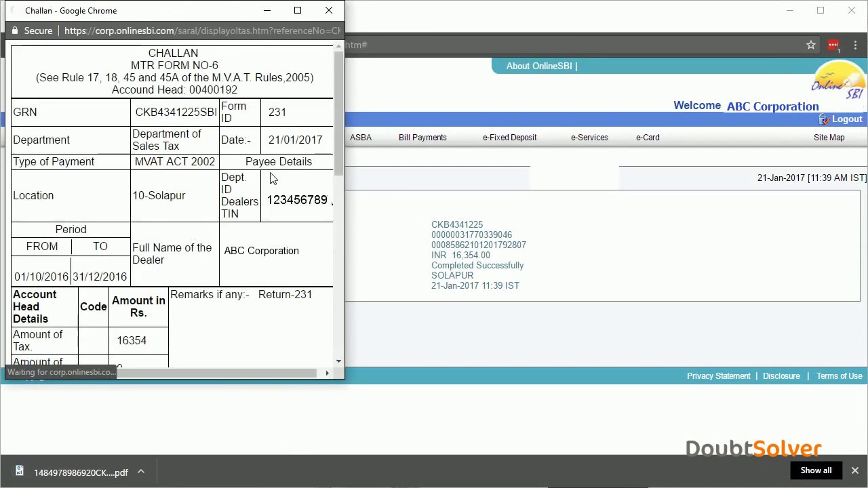Click the Secure padlock icon in the Challan window
This screenshot has width=868, height=488.
pos(15,30)
